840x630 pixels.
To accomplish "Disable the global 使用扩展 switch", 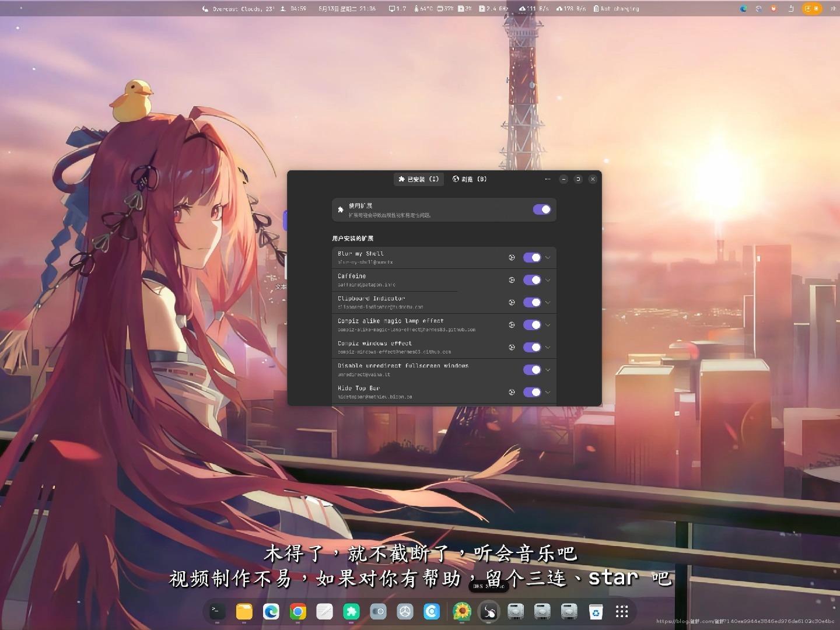I will pyautogui.click(x=541, y=209).
